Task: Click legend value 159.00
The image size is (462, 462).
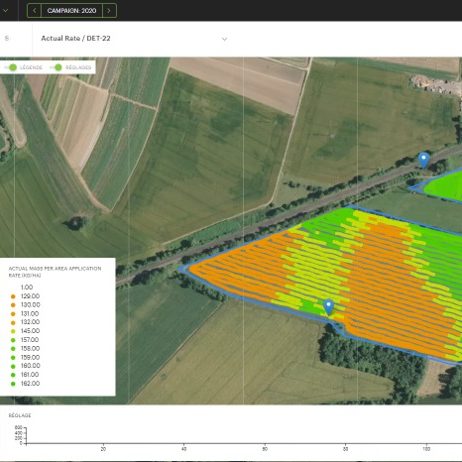Action: [x=30, y=357]
